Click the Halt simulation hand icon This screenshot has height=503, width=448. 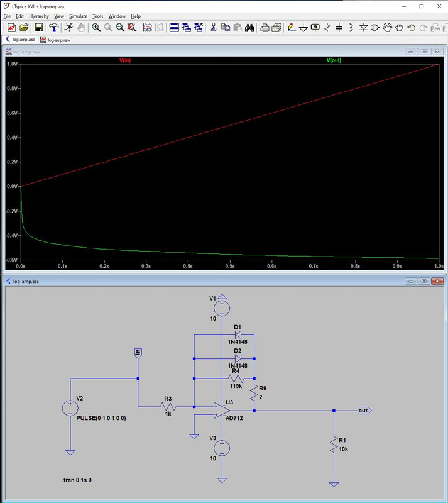[x=81, y=28]
